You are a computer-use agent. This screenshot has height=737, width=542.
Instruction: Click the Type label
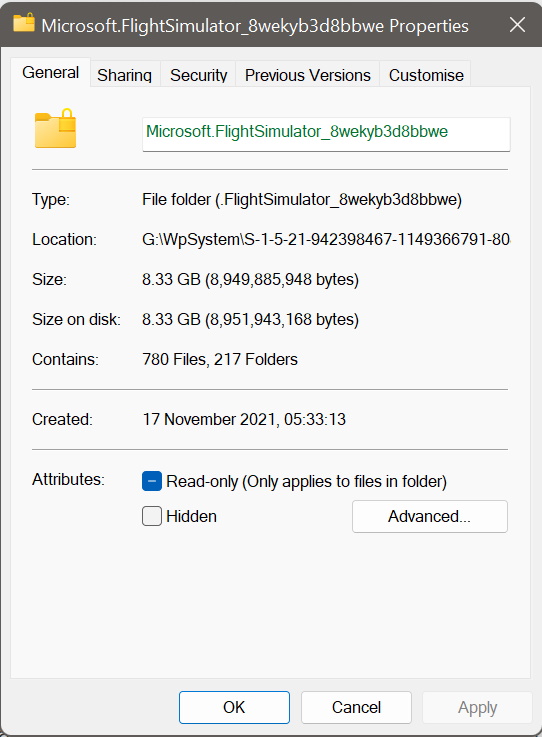point(51,200)
